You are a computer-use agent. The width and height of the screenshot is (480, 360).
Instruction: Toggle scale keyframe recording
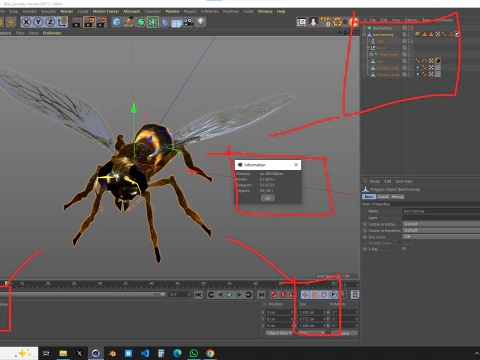(314, 295)
